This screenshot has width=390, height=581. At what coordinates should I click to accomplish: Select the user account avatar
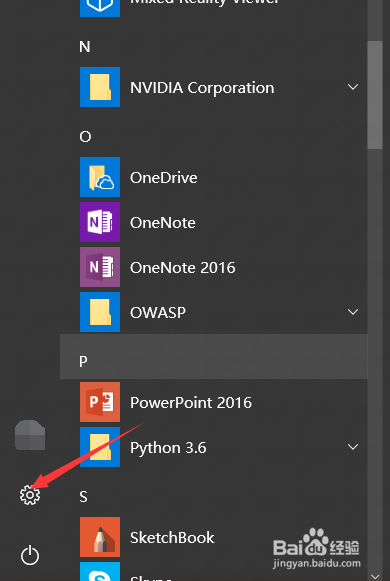[x=30, y=435]
